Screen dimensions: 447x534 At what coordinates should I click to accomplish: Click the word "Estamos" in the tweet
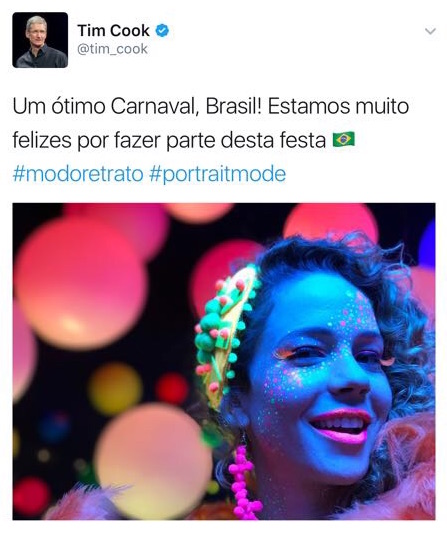pos(309,106)
